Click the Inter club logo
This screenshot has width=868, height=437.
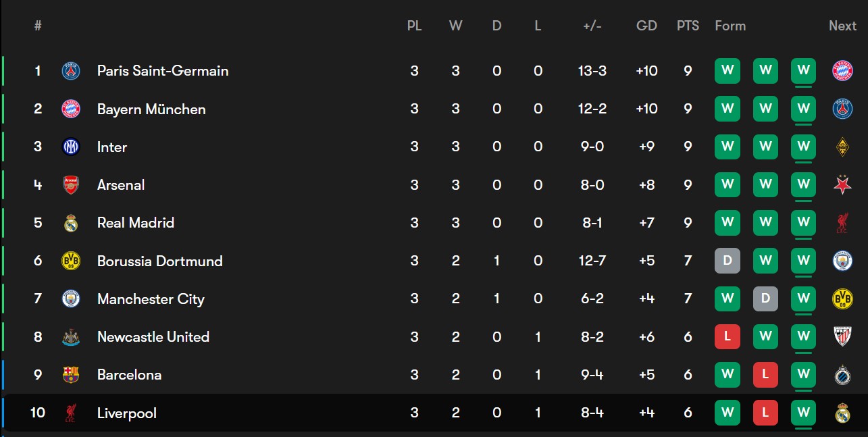click(71, 147)
